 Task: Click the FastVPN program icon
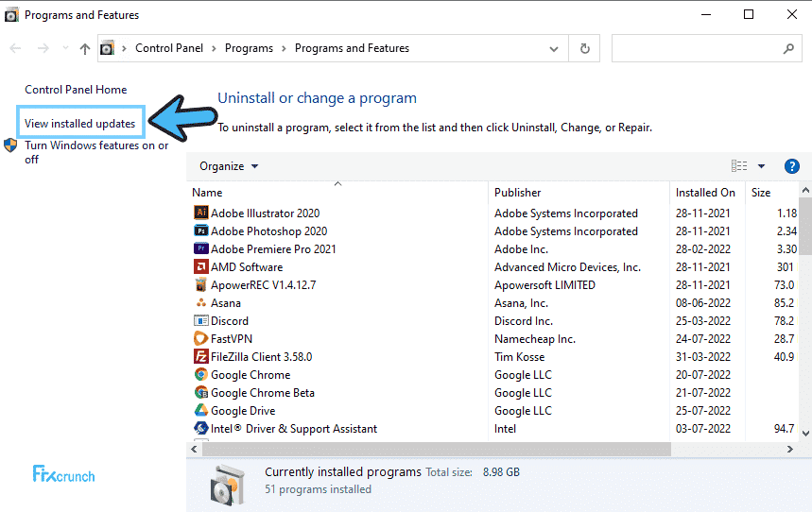click(201, 338)
